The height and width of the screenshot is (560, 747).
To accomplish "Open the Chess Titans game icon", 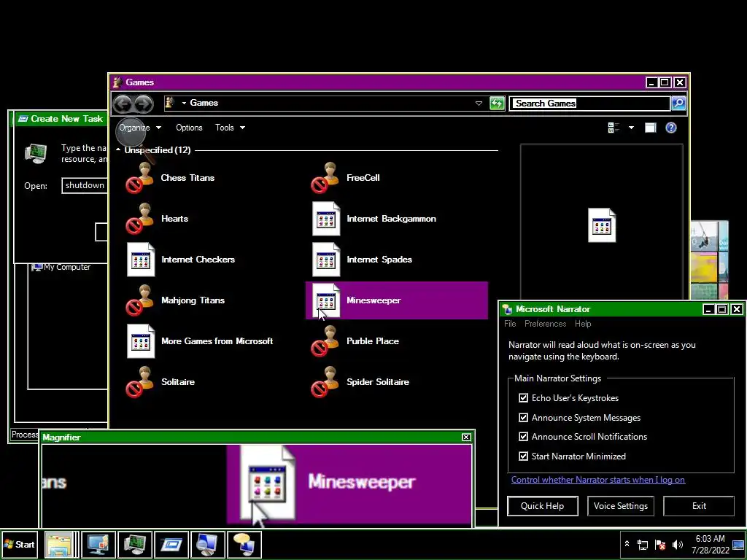I will click(140, 178).
